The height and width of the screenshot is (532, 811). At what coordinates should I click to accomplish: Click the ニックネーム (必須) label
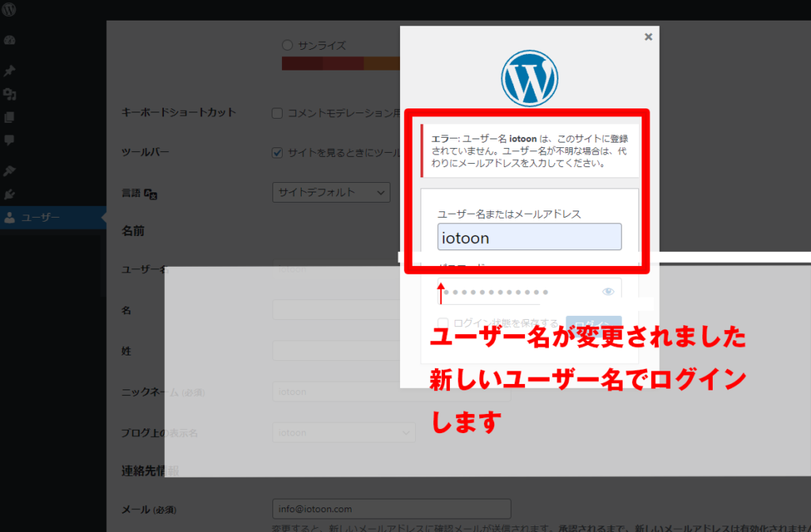click(163, 393)
